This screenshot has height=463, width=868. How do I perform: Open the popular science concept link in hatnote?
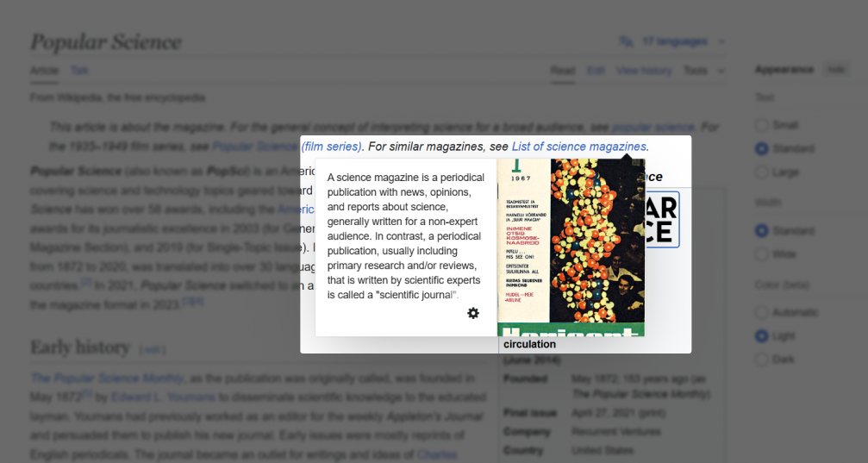[x=653, y=128]
